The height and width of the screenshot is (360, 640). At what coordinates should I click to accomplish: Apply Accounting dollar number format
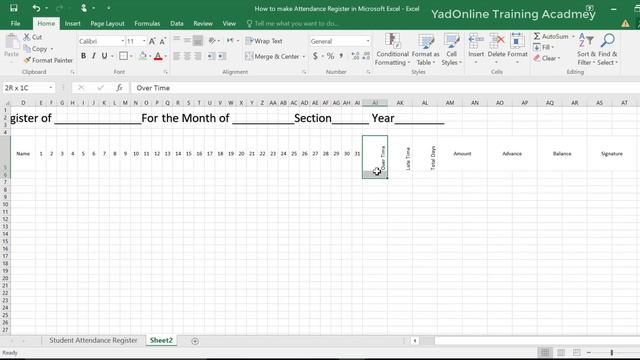[x=315, y=56]
